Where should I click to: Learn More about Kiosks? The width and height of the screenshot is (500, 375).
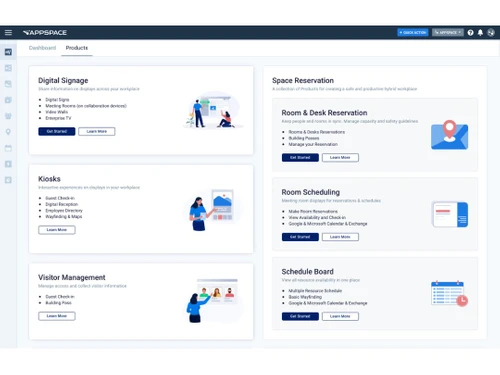pos(57,230)
